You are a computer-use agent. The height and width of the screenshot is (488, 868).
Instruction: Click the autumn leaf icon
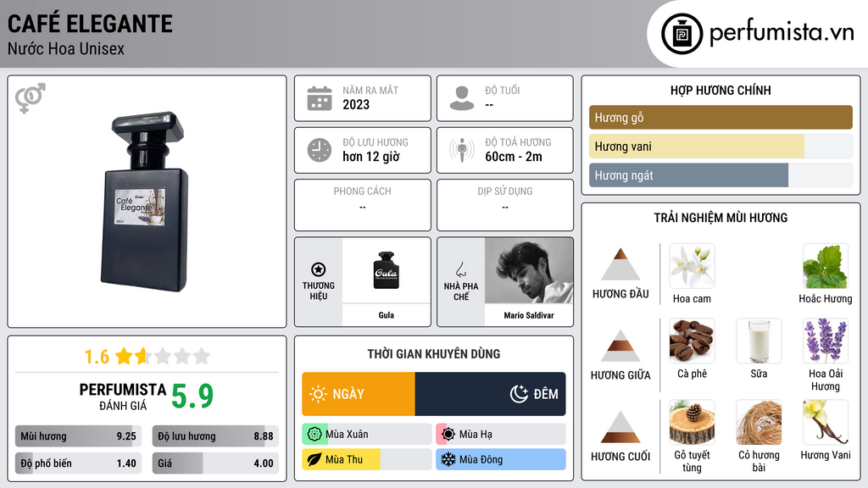tap(314, 459)
